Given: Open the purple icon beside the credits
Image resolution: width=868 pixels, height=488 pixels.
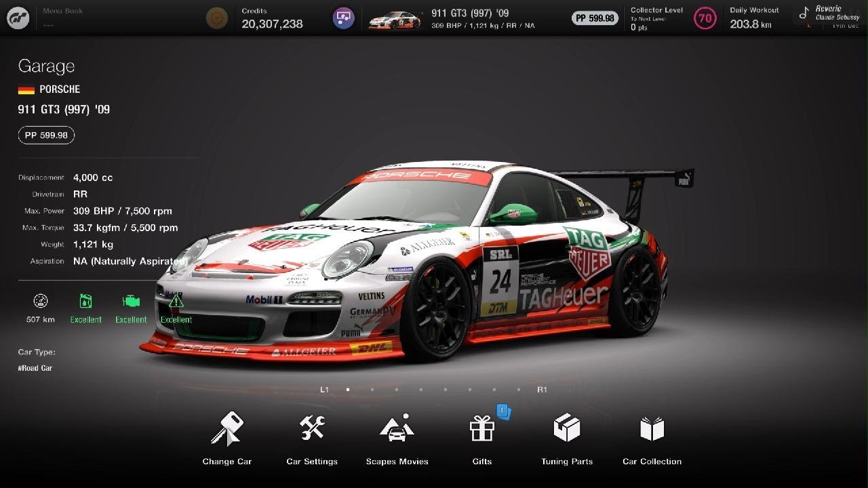Looking at the screenshot, I should [x=344, y=18].
